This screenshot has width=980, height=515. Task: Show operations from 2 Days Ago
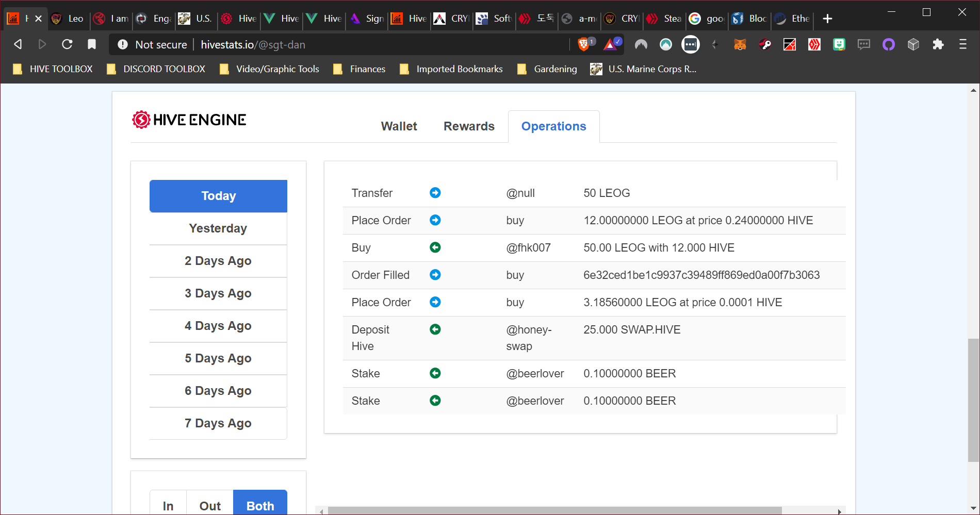pos(218,261)
